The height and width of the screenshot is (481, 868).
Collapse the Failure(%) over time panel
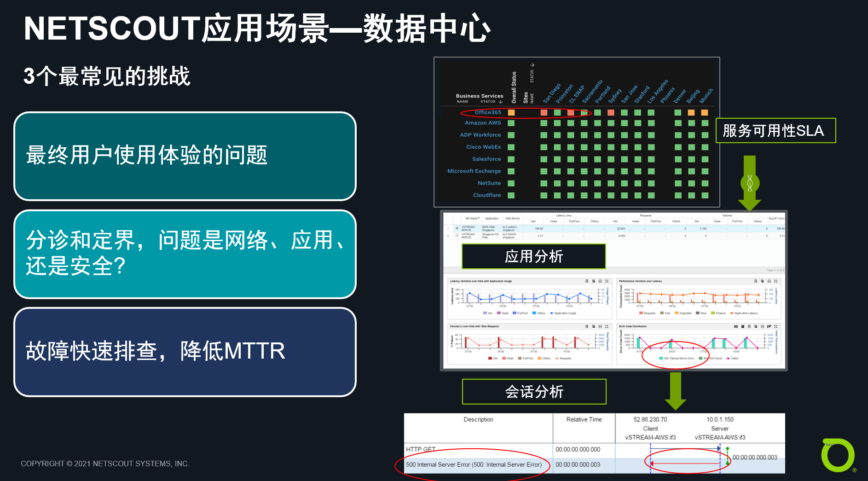(x=600, y=326)
